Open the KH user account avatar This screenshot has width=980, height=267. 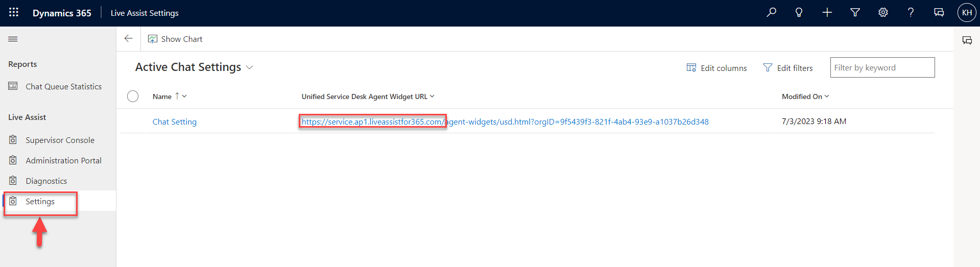tap(967, 13)
